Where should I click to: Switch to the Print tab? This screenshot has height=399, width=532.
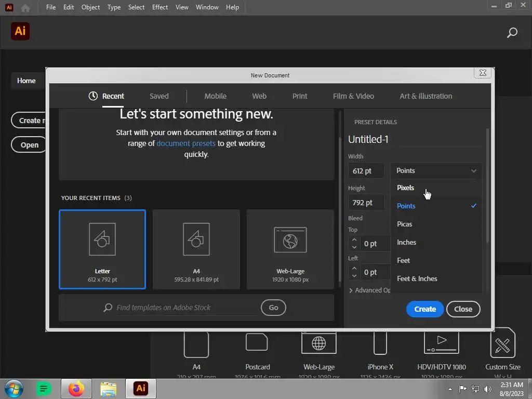tap(300, 96)
